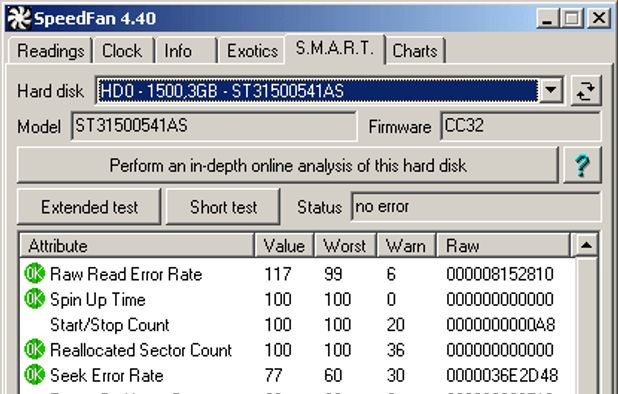Sort by Raw column header
This screenshot has height=394, width=618.
503,246
